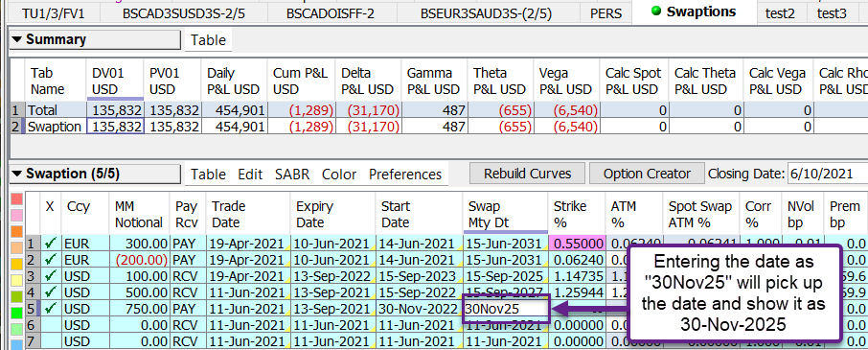This screenshot has width=868, height=350.
Task: Click the Strike % column header
Action: pyautogui.click(x=576, y=215)
